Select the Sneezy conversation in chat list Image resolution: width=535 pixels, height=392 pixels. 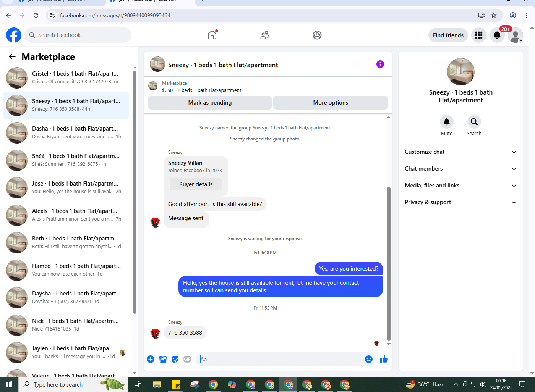(x=66, y=105)
